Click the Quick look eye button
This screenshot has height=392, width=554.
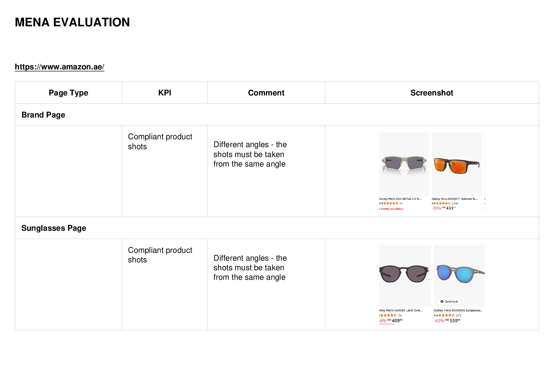pyautogui.click(x=449, y=301)
